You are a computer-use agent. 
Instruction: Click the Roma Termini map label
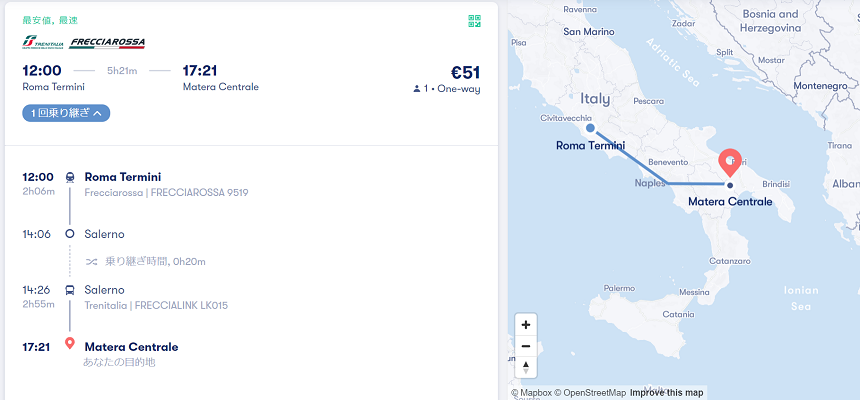590,146
